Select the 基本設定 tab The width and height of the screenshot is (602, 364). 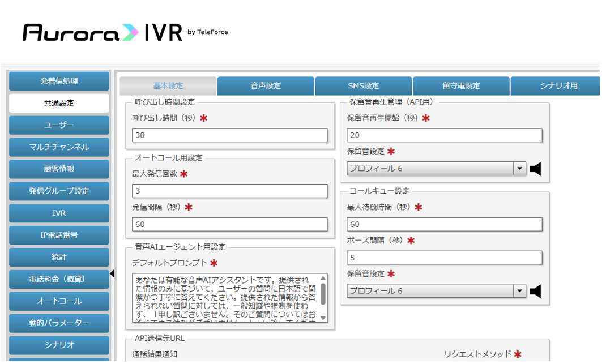168,85
